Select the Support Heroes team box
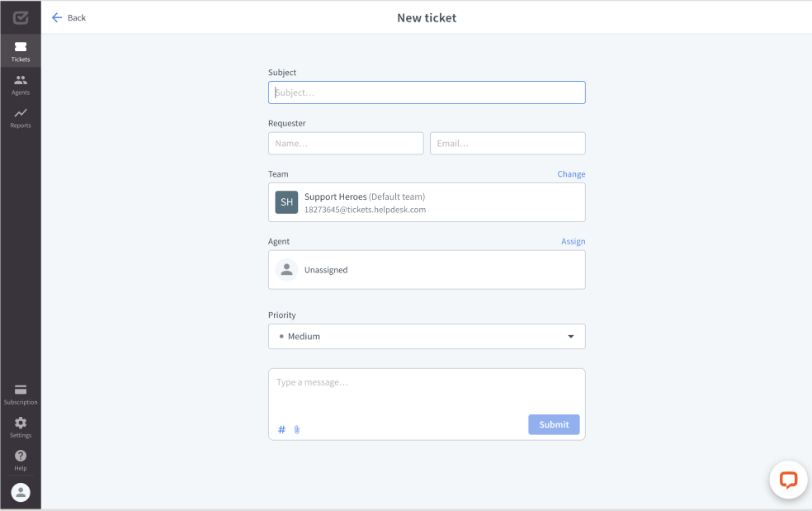The image size is (812, 511). click(427, 202)
